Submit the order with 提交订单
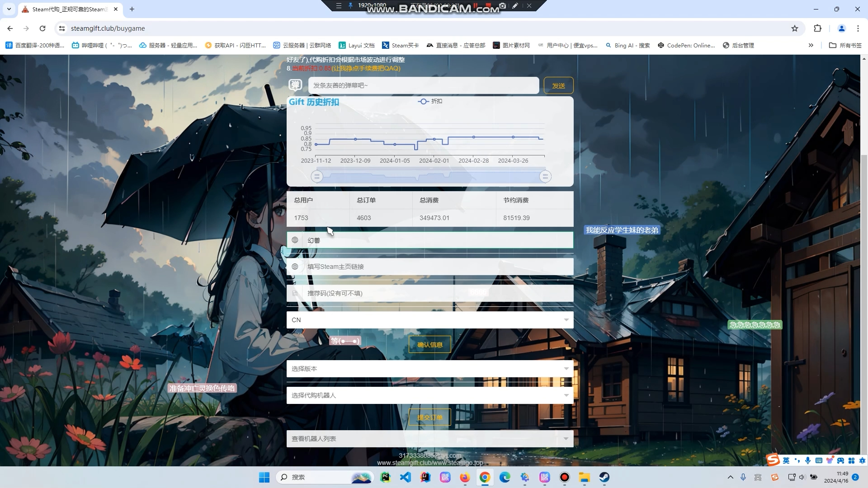 430,417
